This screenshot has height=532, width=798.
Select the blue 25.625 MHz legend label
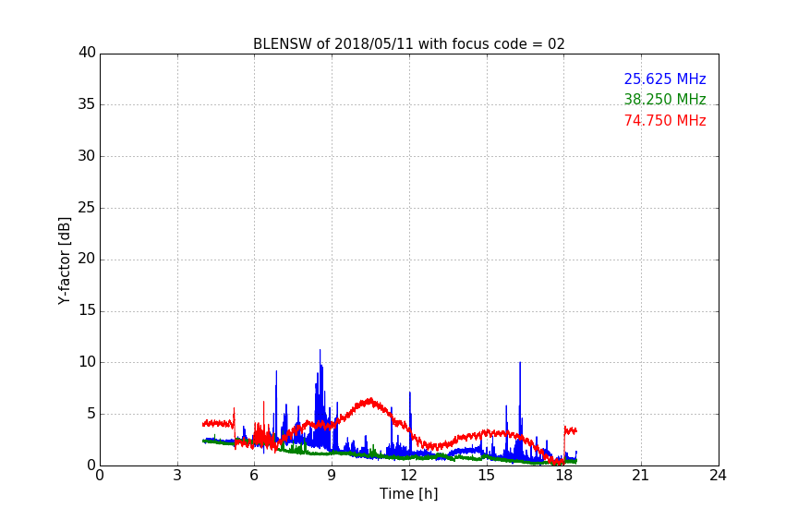665,79
